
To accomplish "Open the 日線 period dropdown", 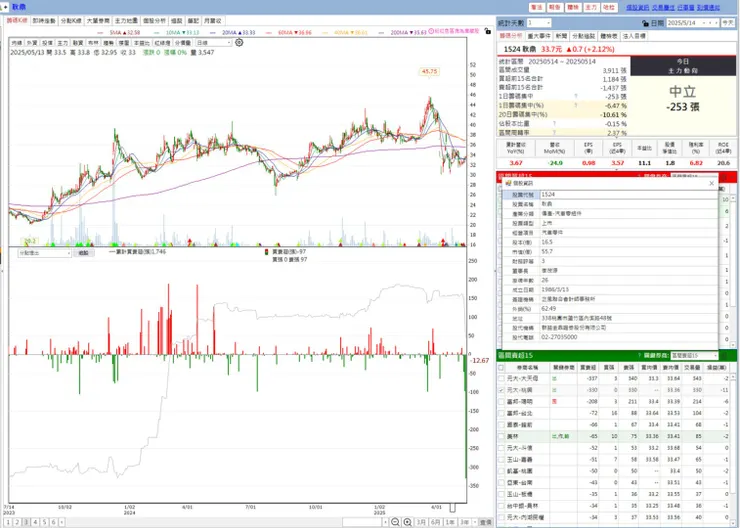I will tap(214, 43).
